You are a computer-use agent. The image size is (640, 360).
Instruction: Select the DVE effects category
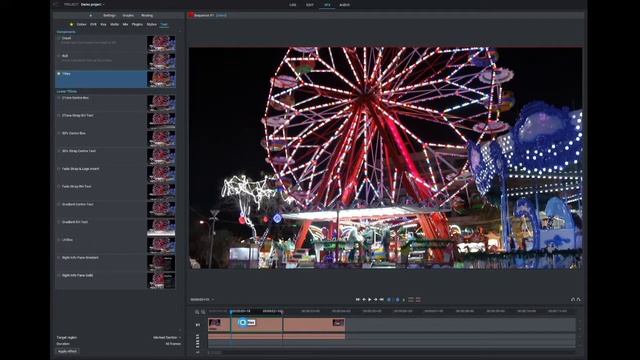[x=93, y=24]
